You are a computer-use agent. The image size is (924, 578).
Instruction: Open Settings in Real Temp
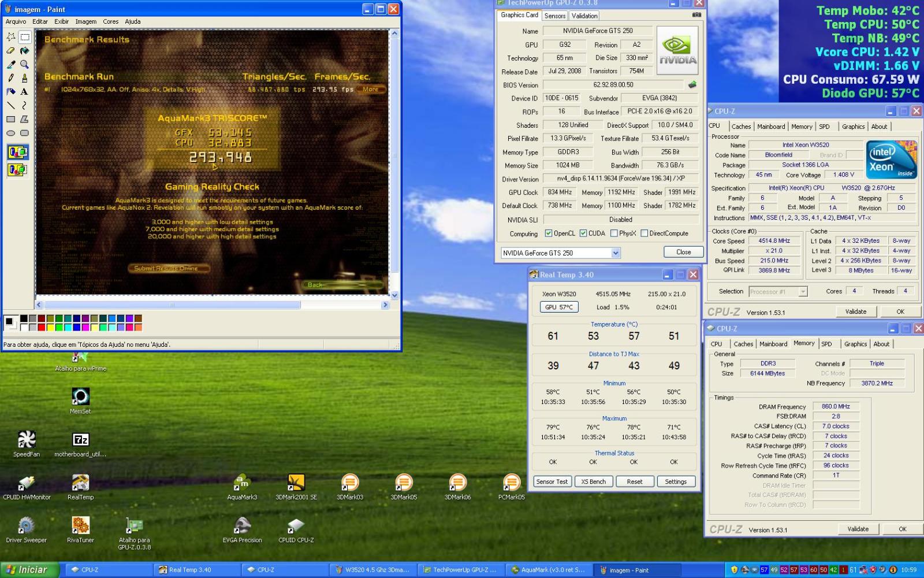[676, 481]
